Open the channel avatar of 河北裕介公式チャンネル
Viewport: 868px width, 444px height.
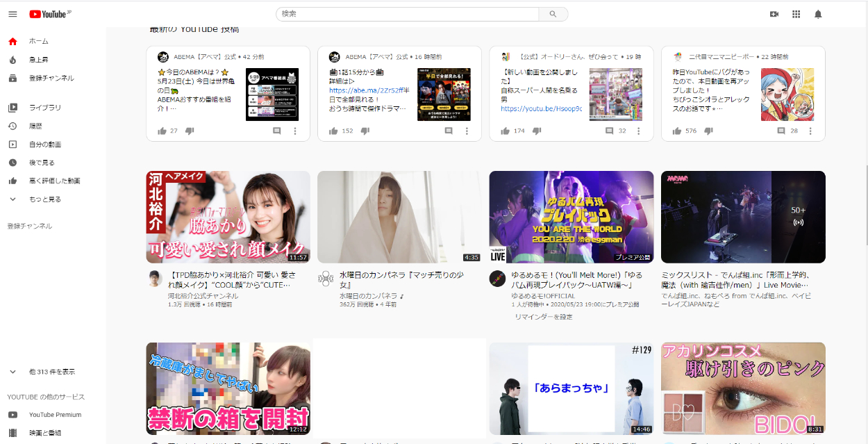(x=156, y=279)
